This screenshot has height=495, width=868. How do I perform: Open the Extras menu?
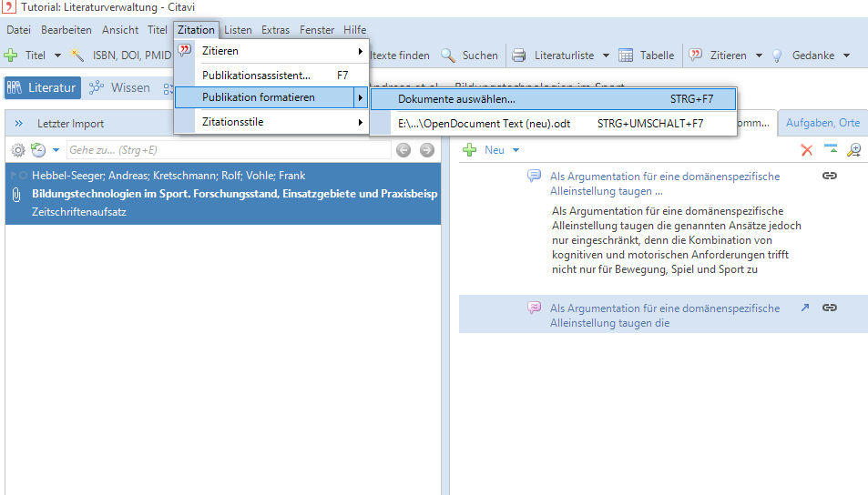tap(276, 30)
